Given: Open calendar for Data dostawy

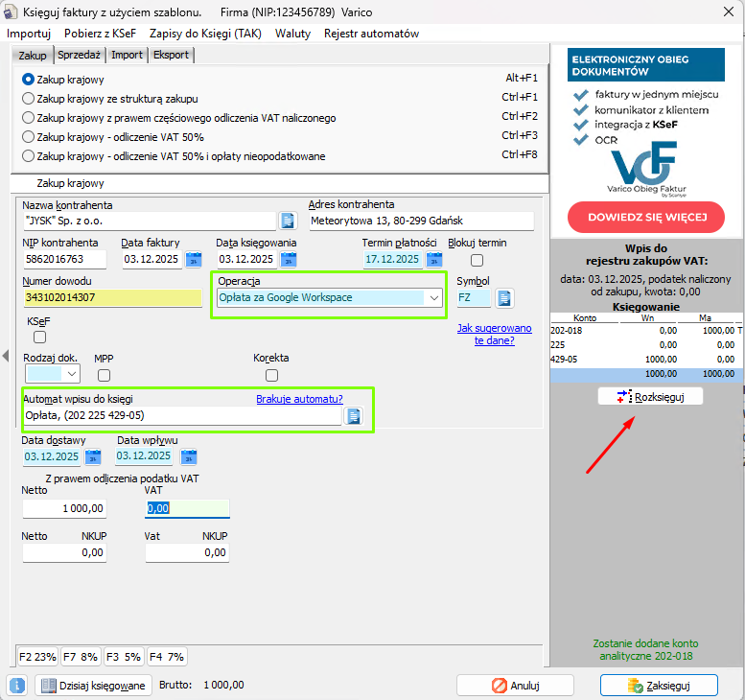Looking at the screenshot, I should pyautogui.click(x=93, y=456).
